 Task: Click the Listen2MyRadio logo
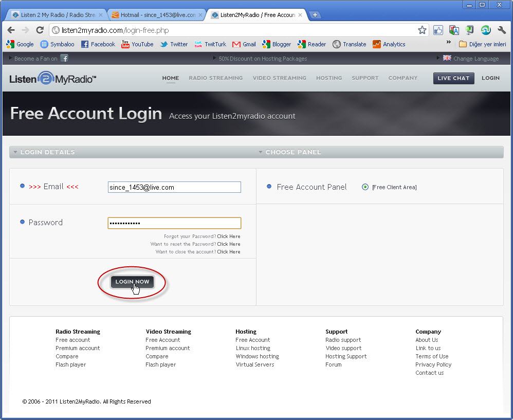52,79
